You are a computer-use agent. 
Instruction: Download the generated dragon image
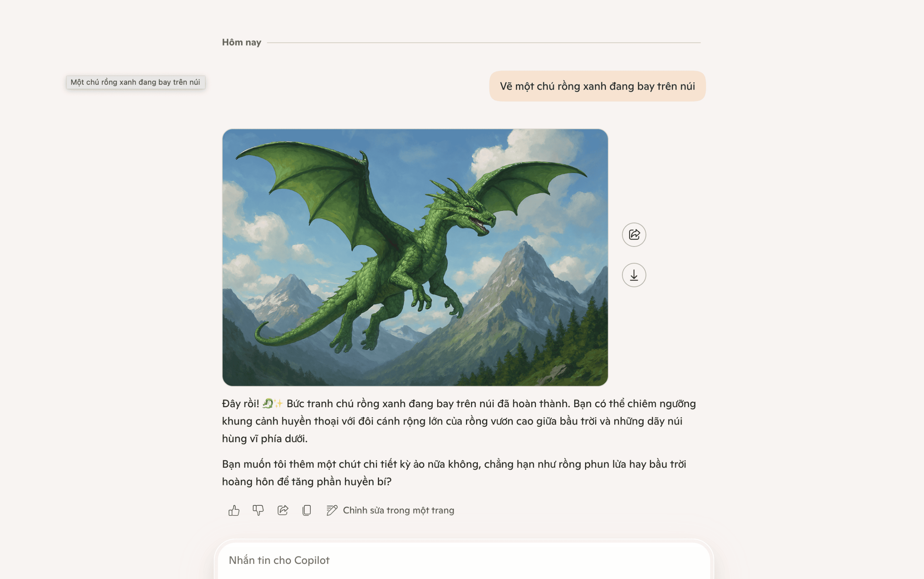634,275
